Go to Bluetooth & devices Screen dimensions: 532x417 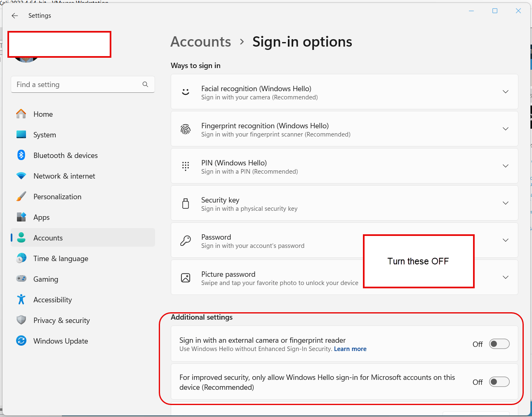(x=83, y=155)
